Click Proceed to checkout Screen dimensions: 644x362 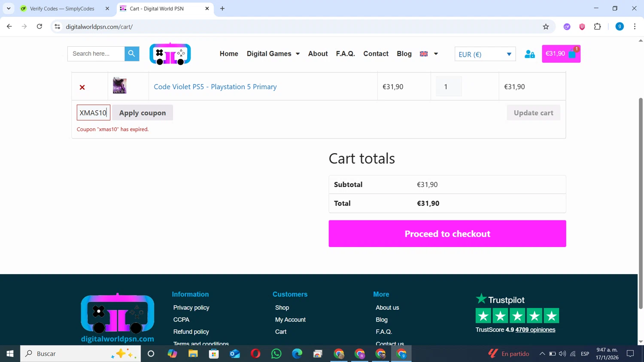point(447,234)
